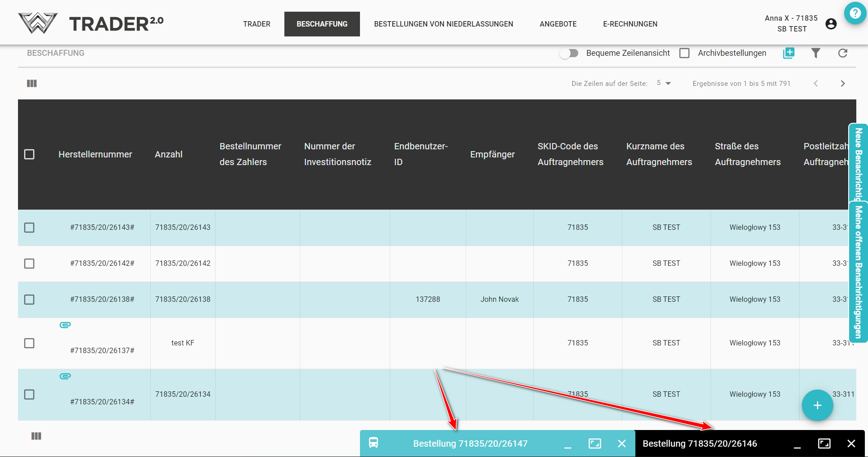Check the select-all checkbox in table header
The image size is (868, 457).
29,154
